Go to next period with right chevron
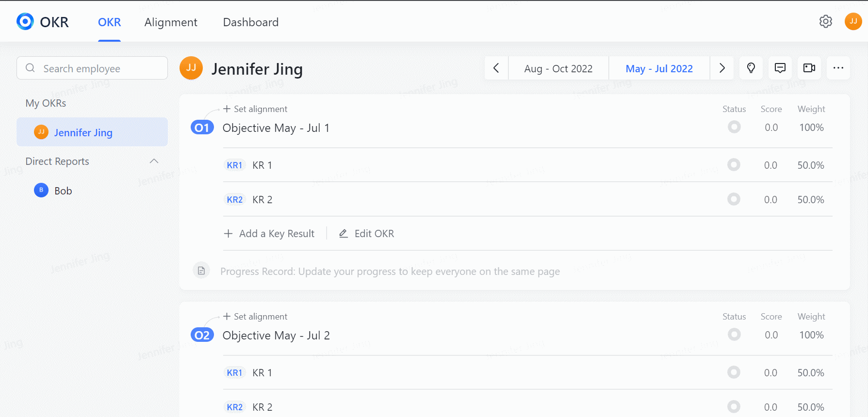Screen dimensions: 868x417 click(722, 68)
